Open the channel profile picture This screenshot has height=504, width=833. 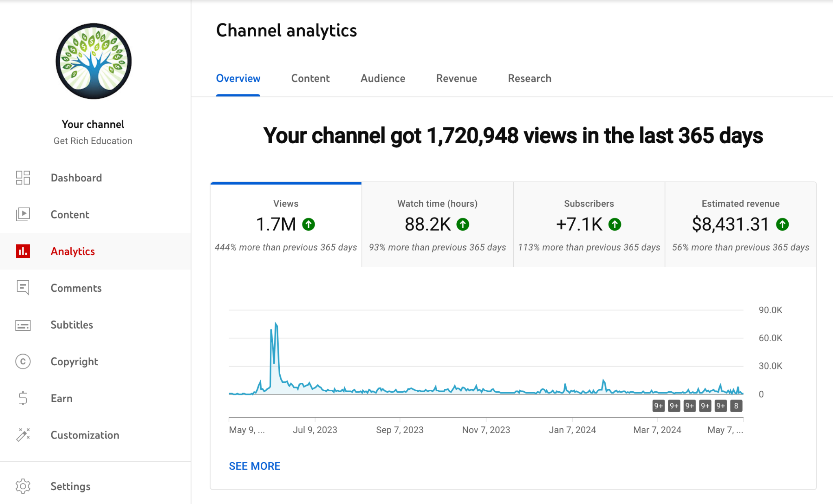[x=94, y=61]
